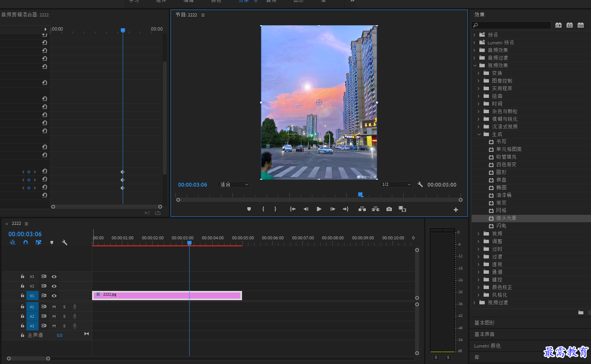Collapse the 生成 folder
Screen dimensions: 591x364
(479, 134)
